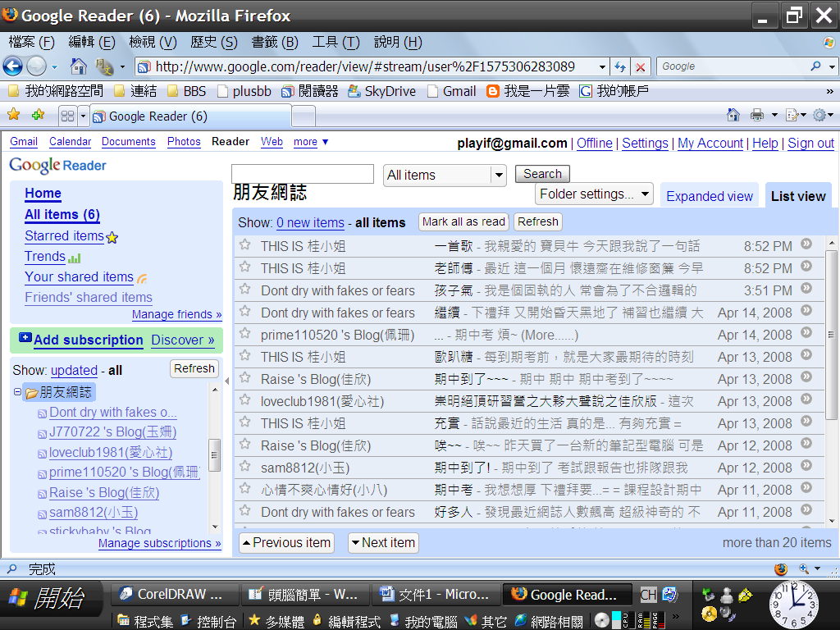Open the BBS bookmark folder
840x630 pixels.
coord(186,91)
